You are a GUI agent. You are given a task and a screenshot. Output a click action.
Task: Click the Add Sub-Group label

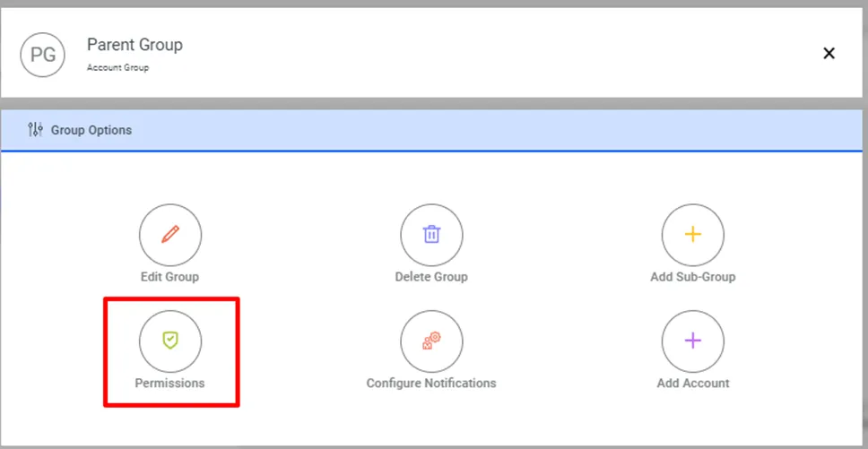[x=692, y=276]
